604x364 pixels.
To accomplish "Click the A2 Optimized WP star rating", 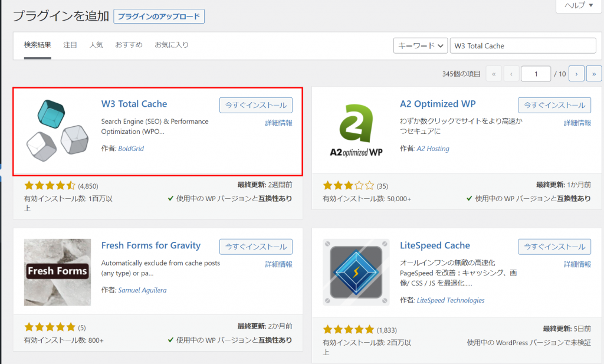I will (x=348, y=186).
